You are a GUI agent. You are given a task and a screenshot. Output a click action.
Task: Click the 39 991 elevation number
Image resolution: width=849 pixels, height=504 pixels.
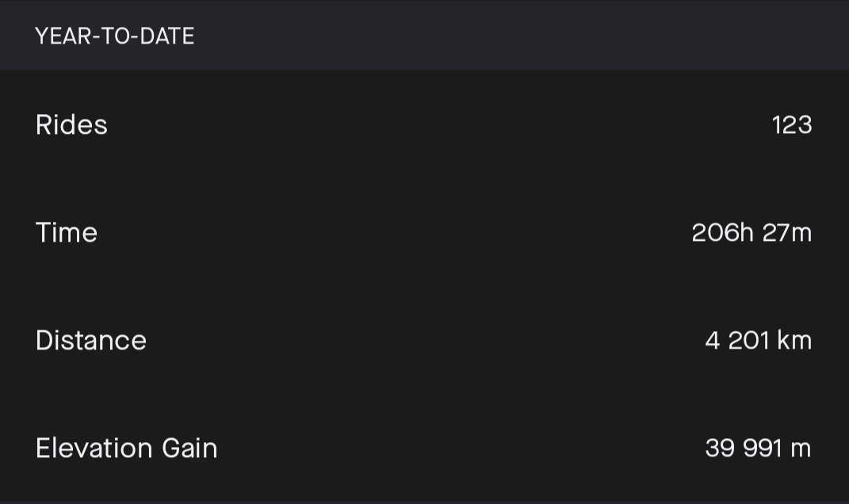coord(744,449)
